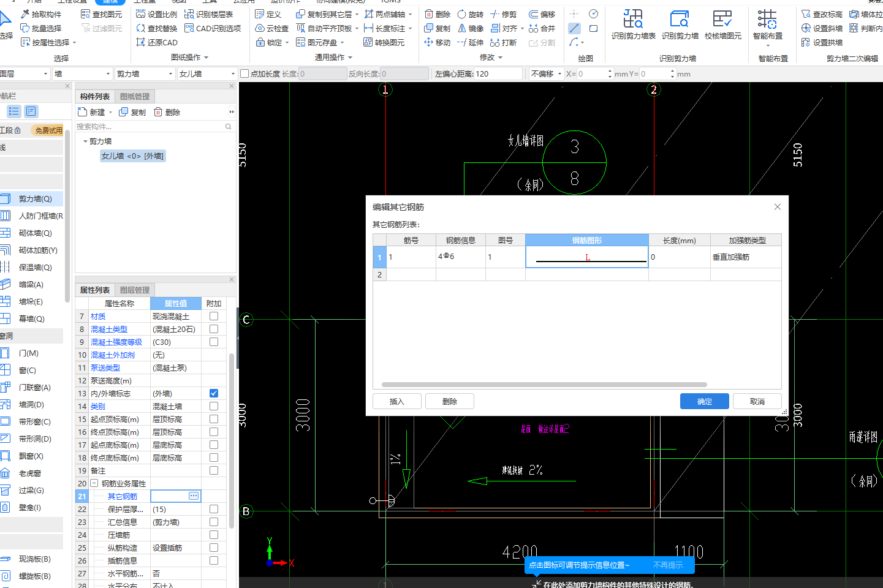Toggle the 附加 checkbox for 材质 row
Image resolution: width=883 pixels, height=588 pixels.
pos(214,316)
